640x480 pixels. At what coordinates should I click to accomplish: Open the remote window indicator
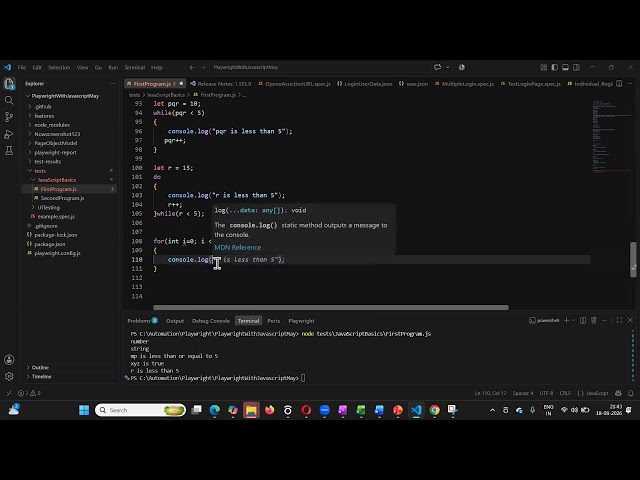pyautogui.click(x=9, y=393)
